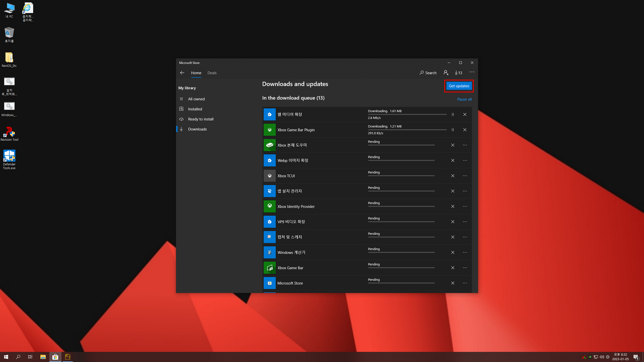The height and width of the screenshot is (362, 644).
Task: Select the Defender Tools.exe desktop icon
Action: coord(9,160)
